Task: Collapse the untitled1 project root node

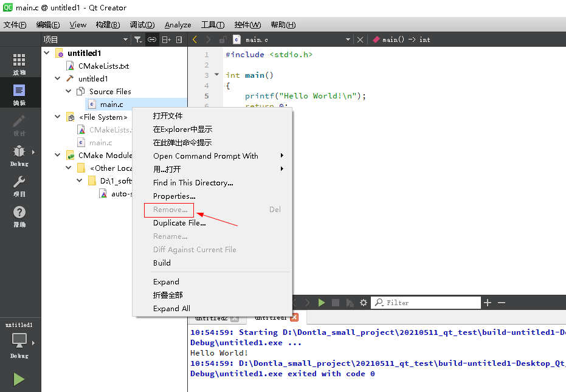Action: click(47, 52)
